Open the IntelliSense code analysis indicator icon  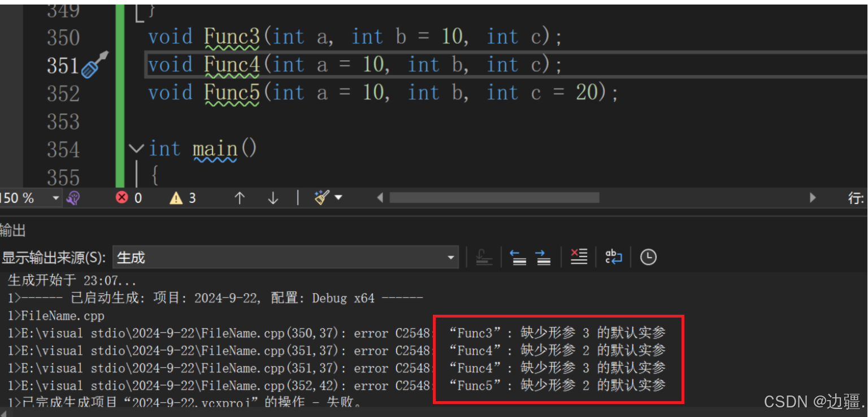point(73,198)
